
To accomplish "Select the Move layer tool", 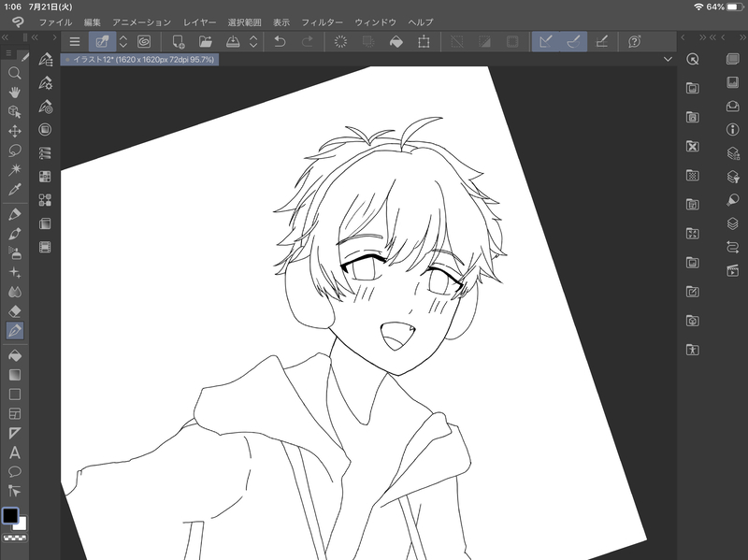I will click(14, 131).
